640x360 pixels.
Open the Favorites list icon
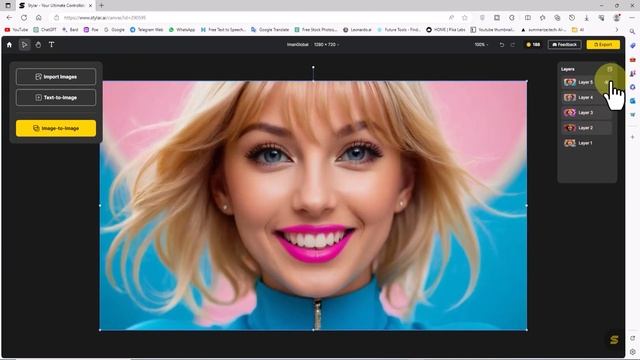tap(542, 18)
